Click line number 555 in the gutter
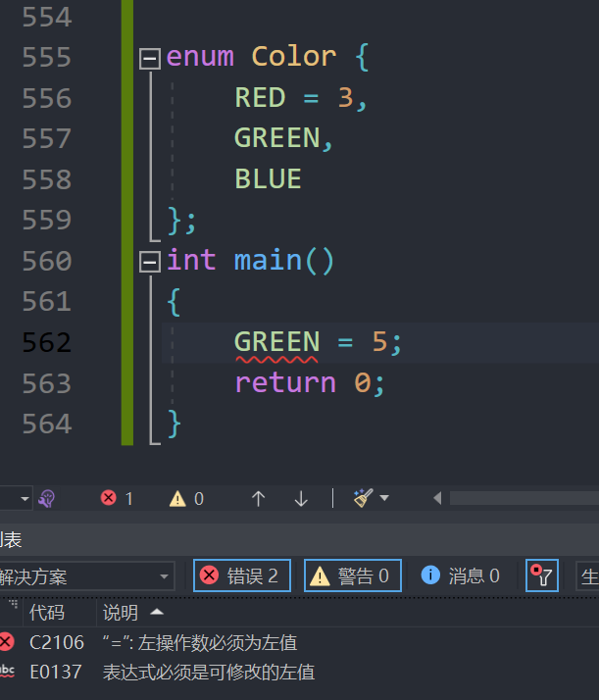 [47, 58]
